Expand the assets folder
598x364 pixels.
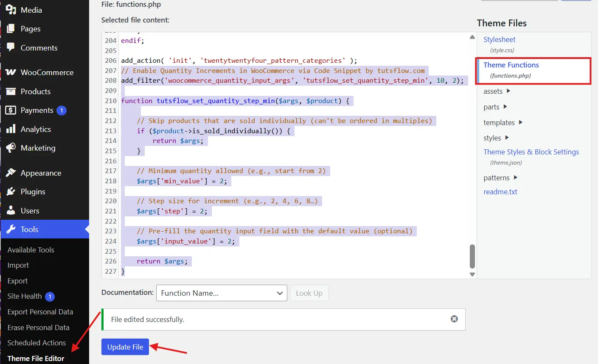[497, 91]
